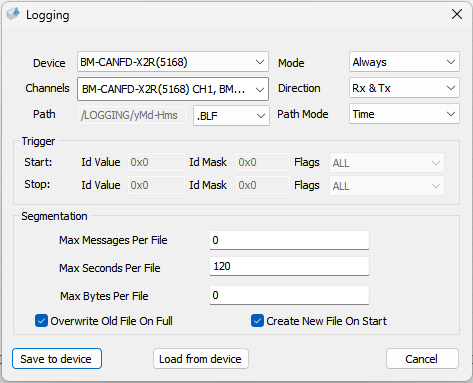The image size is (473, 383).
Task: Click the Stop trigger Id Value field
Action: [156, 185]
